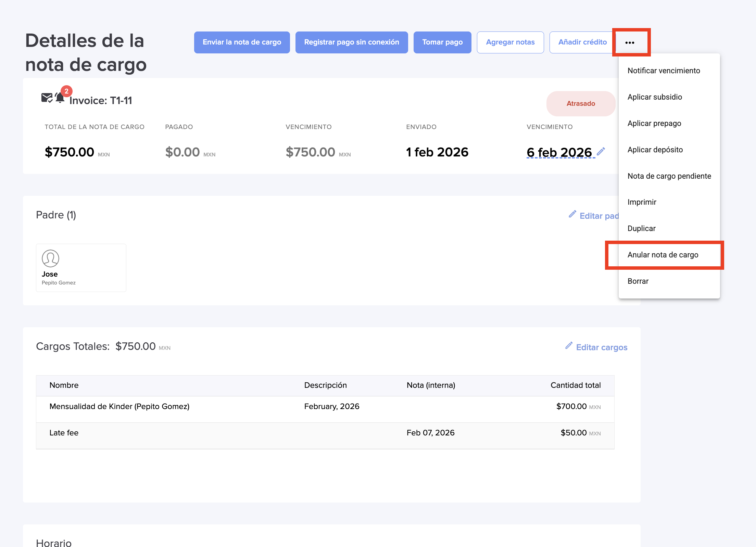Screen dimensions: 756x547
Task: Select Anular nota de cargo
Action: [x=663, y=255]
